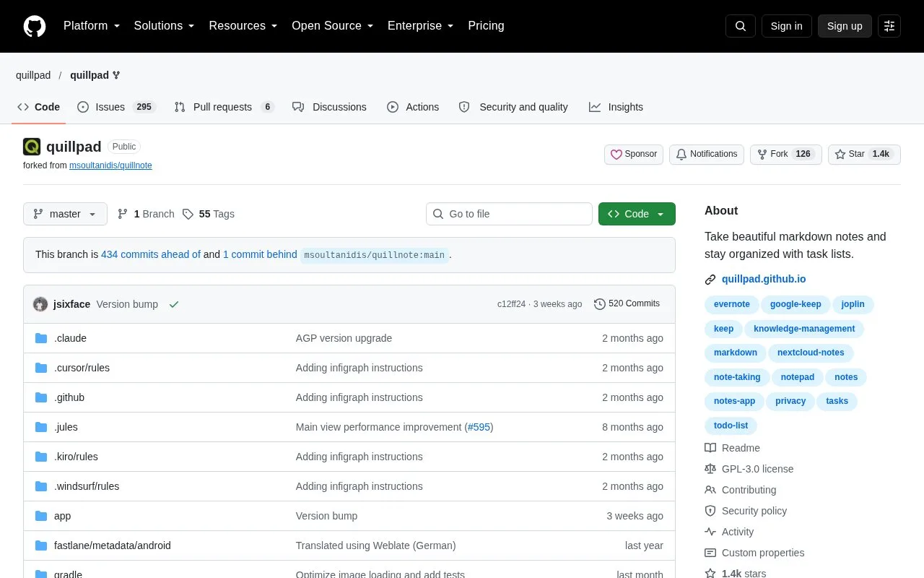
Task: Click the Security policy shield icon
Action: [710, 511]
